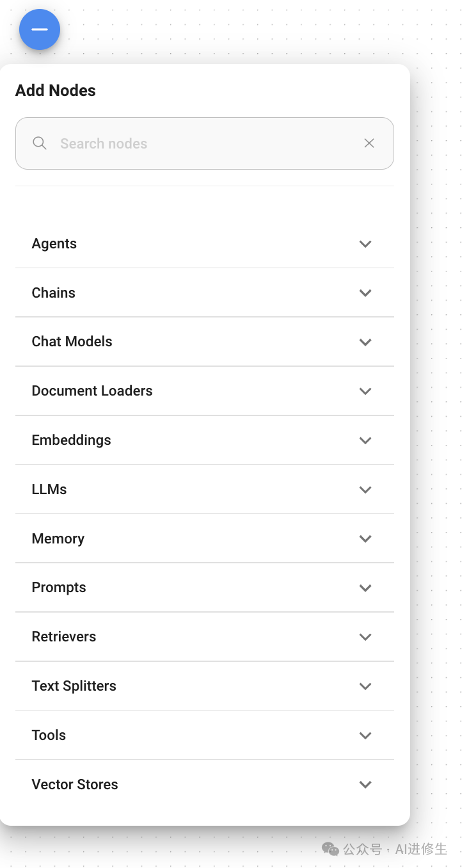
Task: Expand the Prompts chevron arrow
Action: (365, 588)
